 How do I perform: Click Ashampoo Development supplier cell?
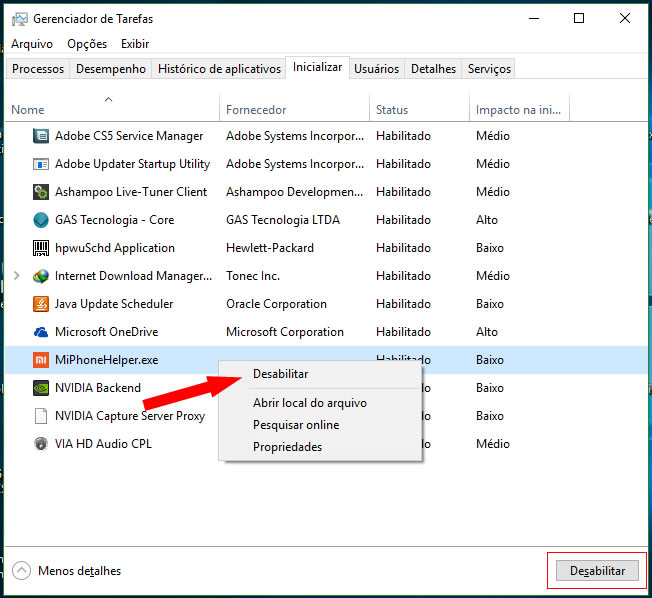point(294,192)
